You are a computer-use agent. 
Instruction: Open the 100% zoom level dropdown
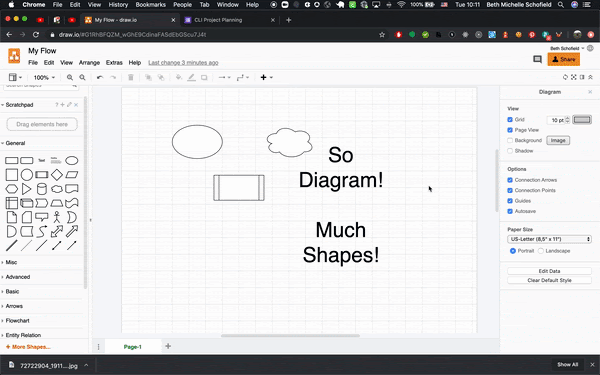(44, 77)
